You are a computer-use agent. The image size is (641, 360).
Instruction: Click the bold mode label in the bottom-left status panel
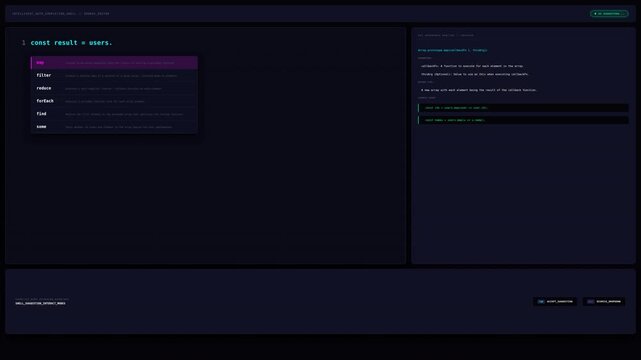40,304
